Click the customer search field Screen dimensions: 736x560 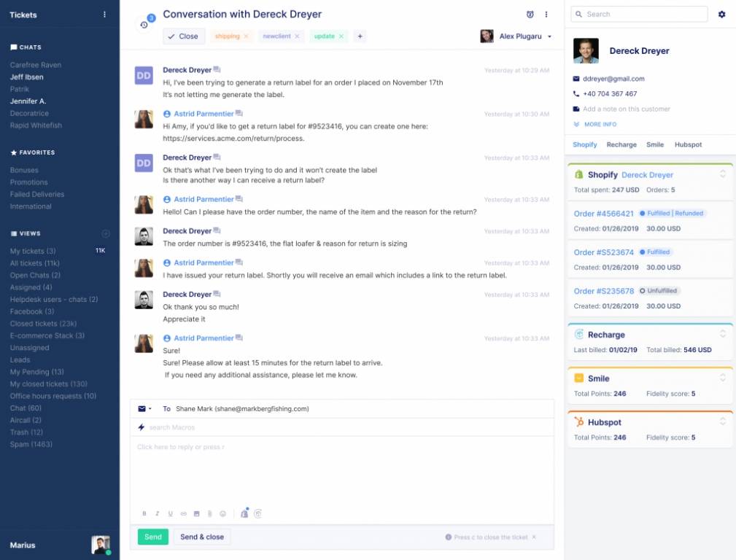click(639, 14)
